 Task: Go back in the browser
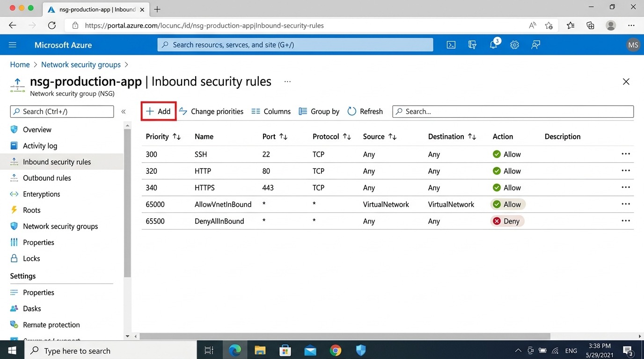click(x=13, y=26)
